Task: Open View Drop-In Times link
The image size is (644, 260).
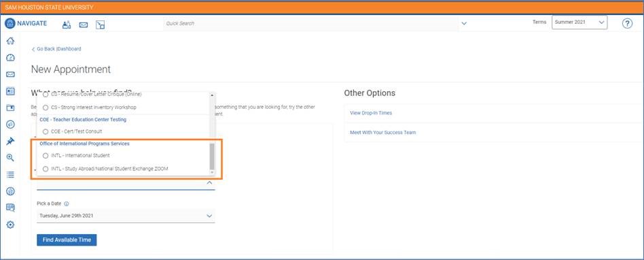Action: [371, 113]
